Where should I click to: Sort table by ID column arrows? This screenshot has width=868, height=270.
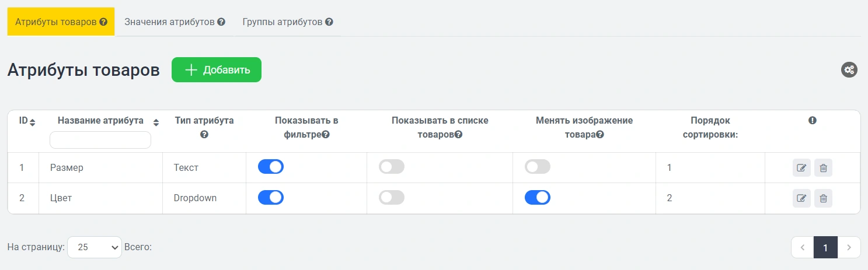(x=33, y=122)
